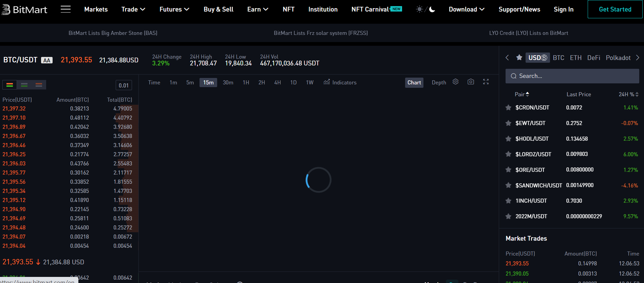
Task: Open Frz solar system listing announcement
Action: tap(321, 33)
